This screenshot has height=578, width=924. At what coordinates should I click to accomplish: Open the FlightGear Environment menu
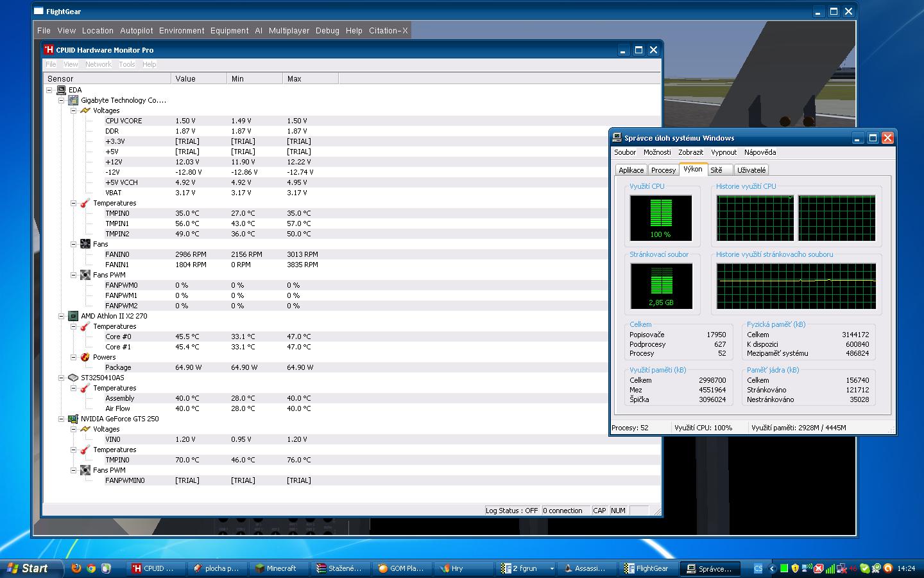click(x=182, y=30)
